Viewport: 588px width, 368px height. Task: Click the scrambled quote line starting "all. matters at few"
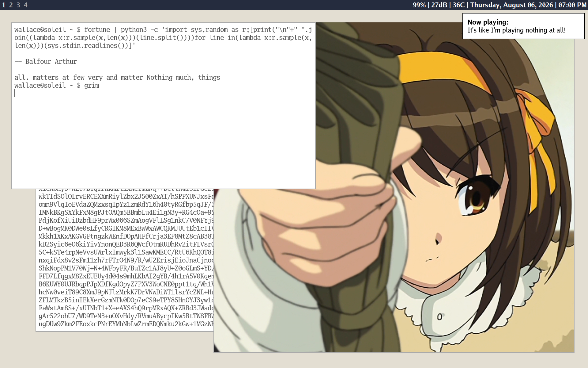pos(117,77)
